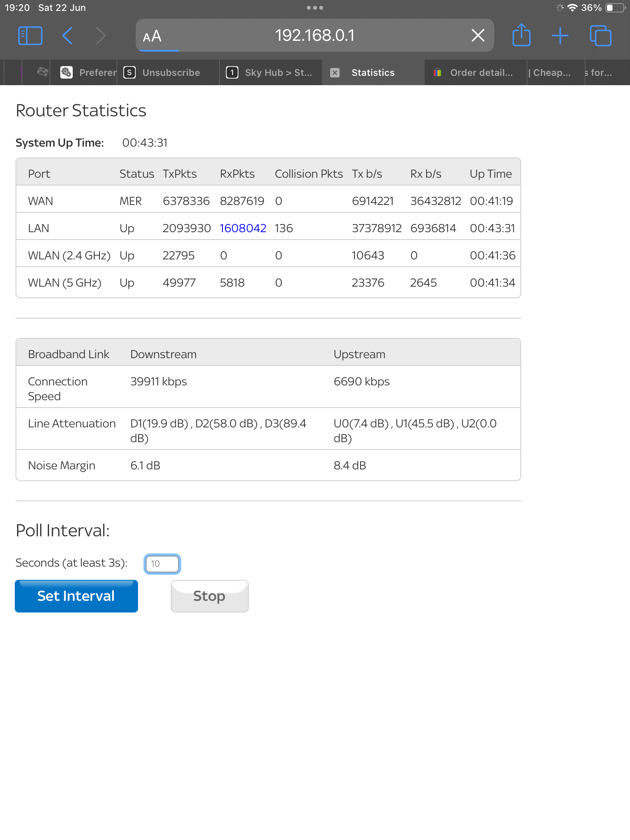Show the tab overview
Image resolution: width=630 pixels, height=840 pixels.
tap(600, 36)
